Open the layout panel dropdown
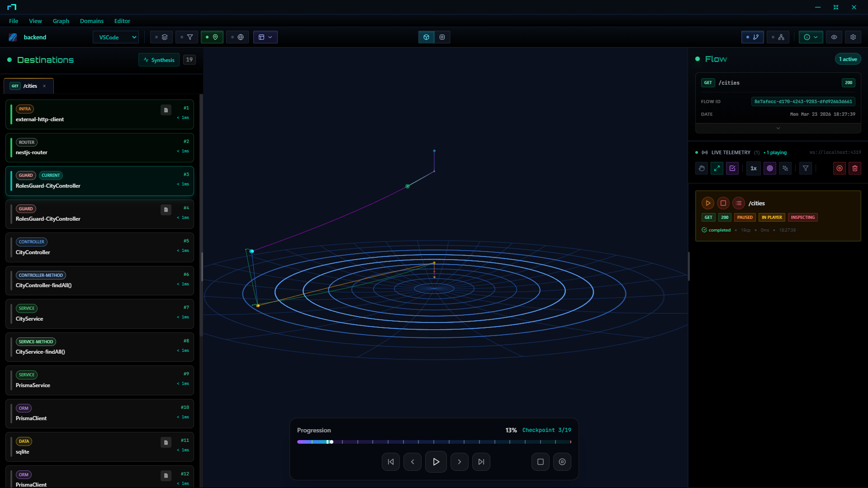The height and width of the screenshot is (488, 868). (265, 37)
